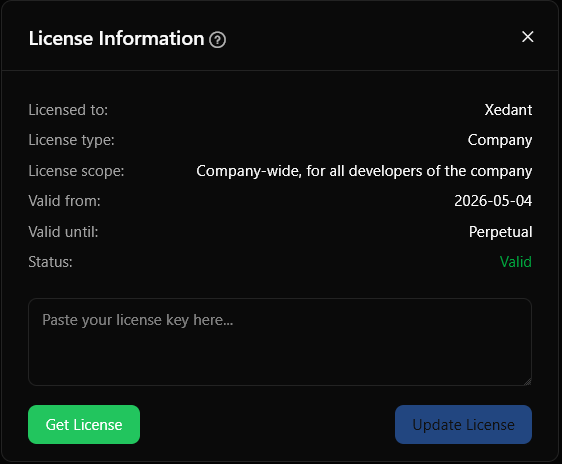The image size is (562, 464).
Task: Select the licensee name Xedant
Action: click(508, 110)
